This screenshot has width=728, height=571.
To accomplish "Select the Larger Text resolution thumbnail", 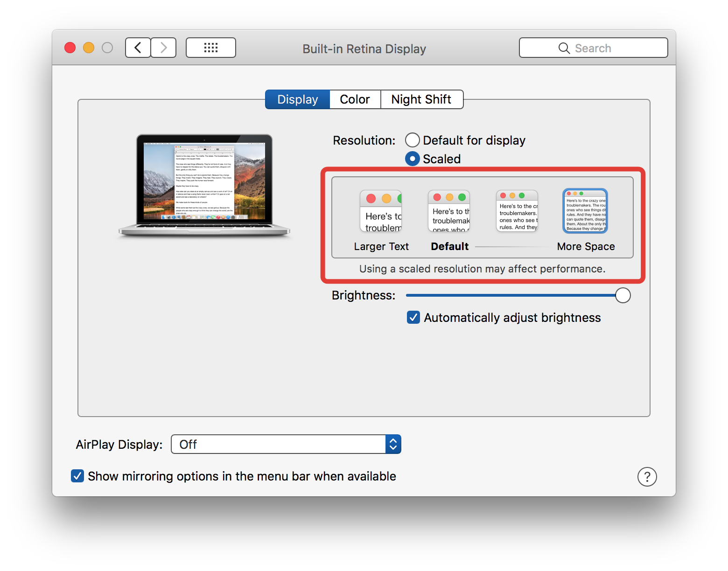I will click(381, 211).
